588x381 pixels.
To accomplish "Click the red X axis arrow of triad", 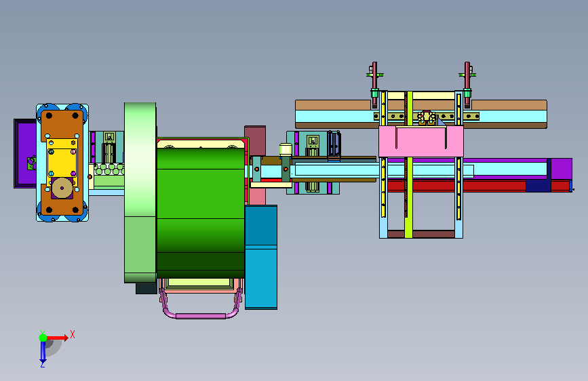I will 58,338.
